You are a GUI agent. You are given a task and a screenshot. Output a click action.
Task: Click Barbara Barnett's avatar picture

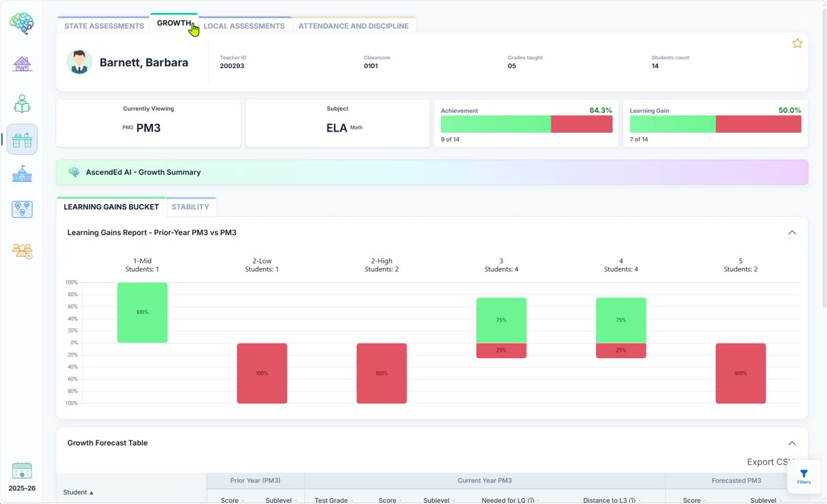pyautogui.click(x=79, y=63)
